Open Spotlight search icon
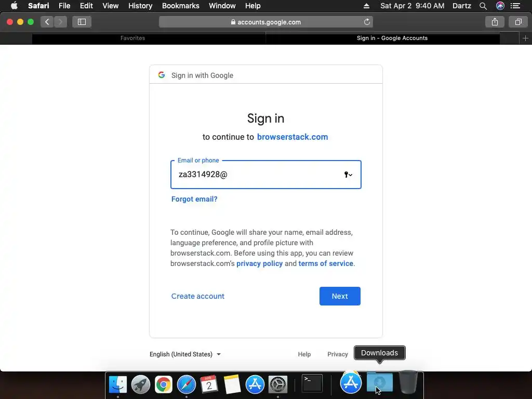The image size is (532, 399). point(483,6)
